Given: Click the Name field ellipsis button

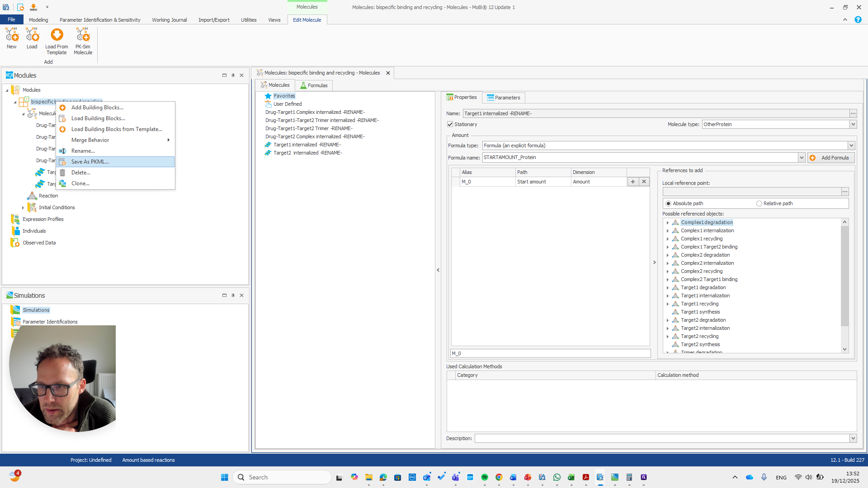Looking at the screenshot, I should pos(853,113).
